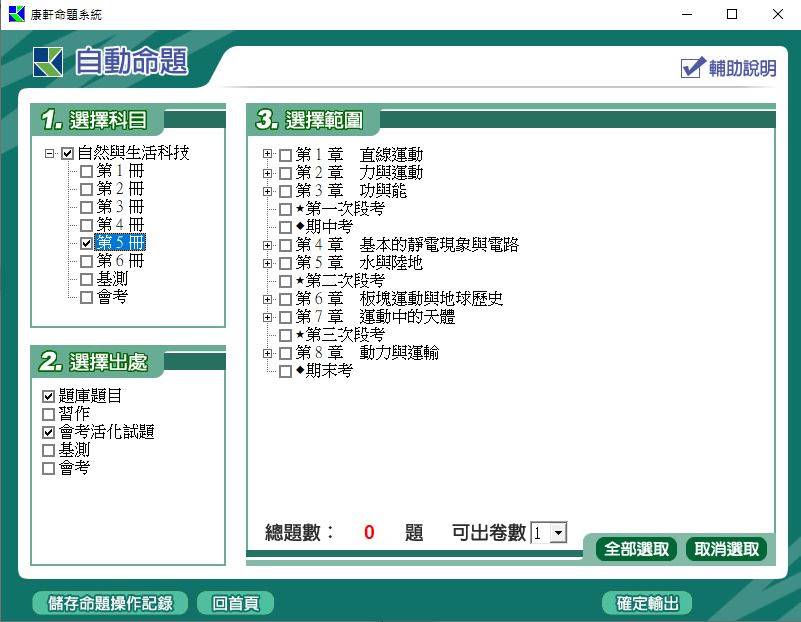Check 第 4 章 基本的靜電現象與電路 checkbox
The image size is (801, 622).
(x=286, y=246)
